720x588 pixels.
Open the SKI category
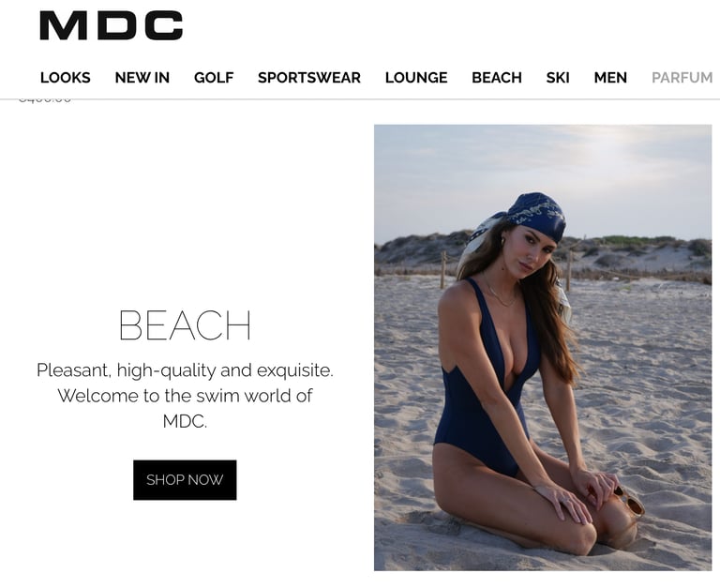pyautogui.click(x=558, y=78)
